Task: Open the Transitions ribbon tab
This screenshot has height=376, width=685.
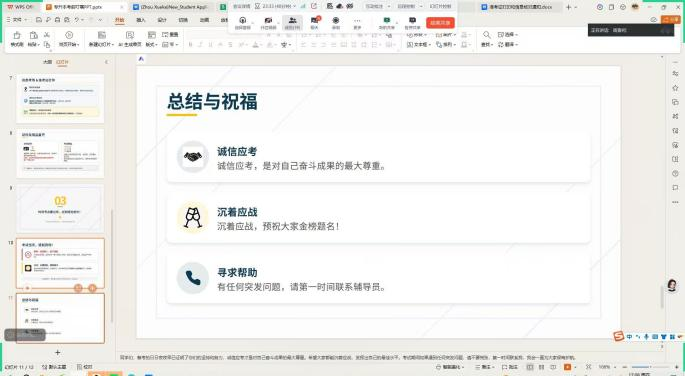Action: (x=183, y=20)
